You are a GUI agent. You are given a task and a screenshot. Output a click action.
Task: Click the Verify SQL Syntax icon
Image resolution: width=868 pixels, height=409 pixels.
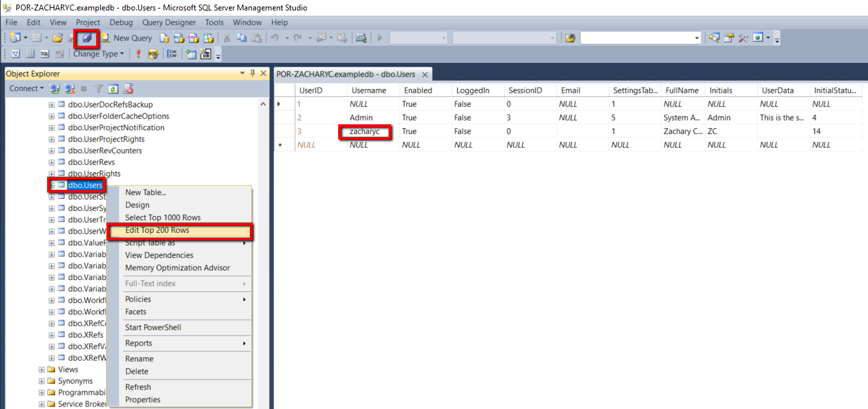[x=153, y=54]
